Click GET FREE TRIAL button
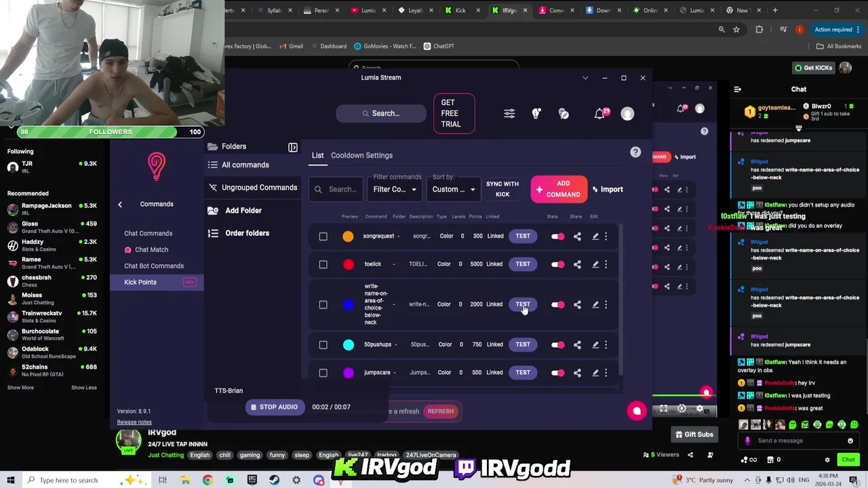 [454, 113]
